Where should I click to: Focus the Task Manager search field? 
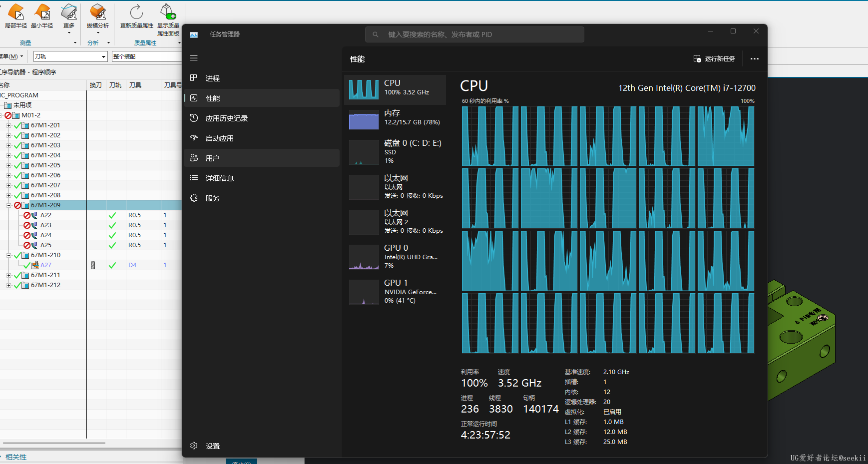click(474, 34)
